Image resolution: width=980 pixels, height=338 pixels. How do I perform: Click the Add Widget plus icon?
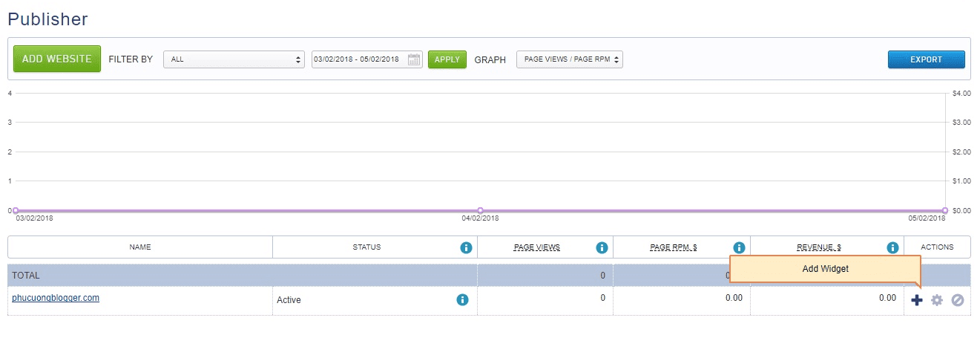pyautogui.click(x=917, y=300)
